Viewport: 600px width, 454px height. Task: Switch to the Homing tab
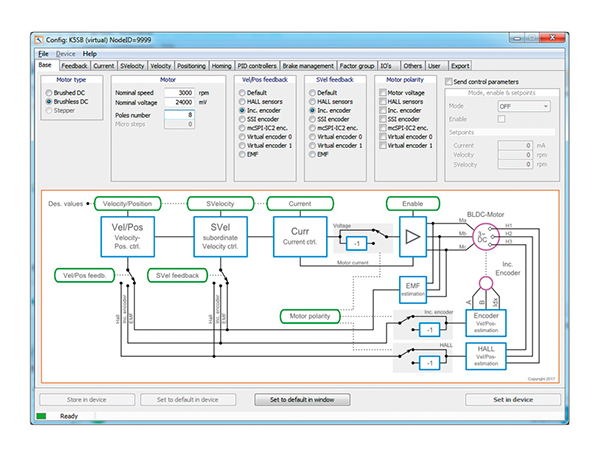222,66
